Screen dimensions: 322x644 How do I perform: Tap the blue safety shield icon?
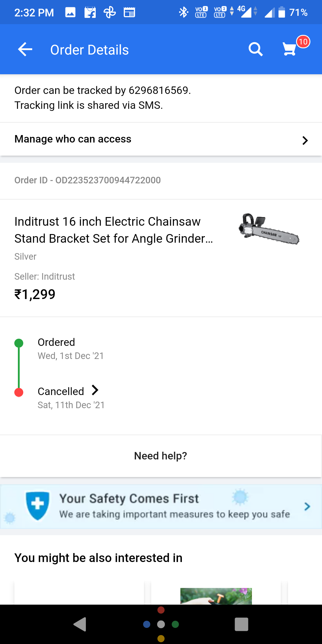(x=38, y=506)
